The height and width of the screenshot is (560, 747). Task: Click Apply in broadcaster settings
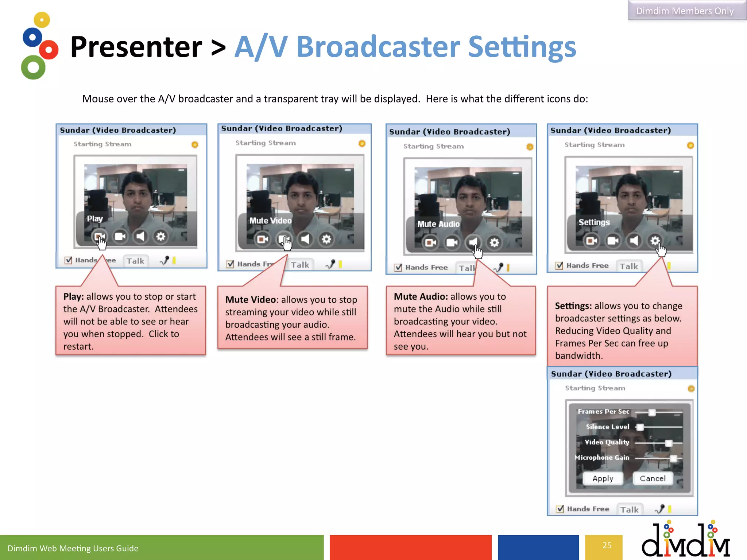click(x=603, y=478)
